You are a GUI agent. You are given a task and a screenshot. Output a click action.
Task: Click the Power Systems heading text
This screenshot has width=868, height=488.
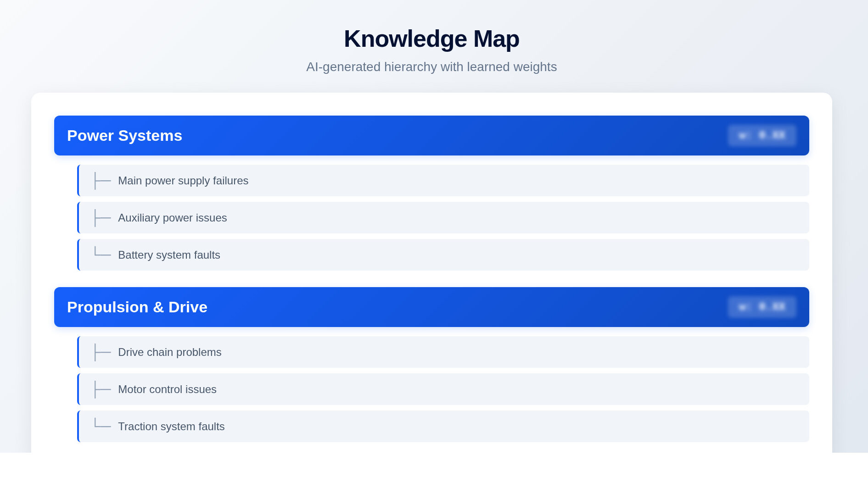coord(124,136)
